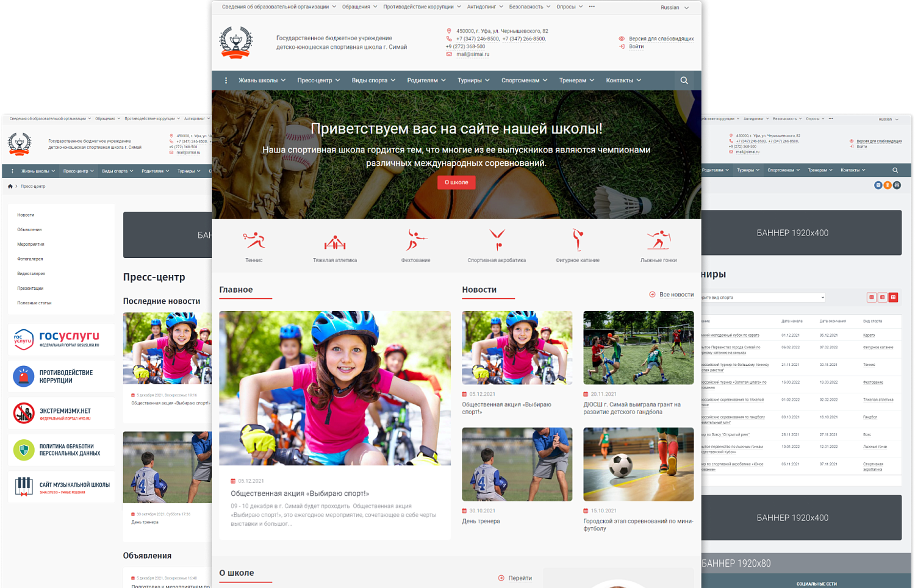Expand the Контакты menu on the center page

[x=623, y=81]
